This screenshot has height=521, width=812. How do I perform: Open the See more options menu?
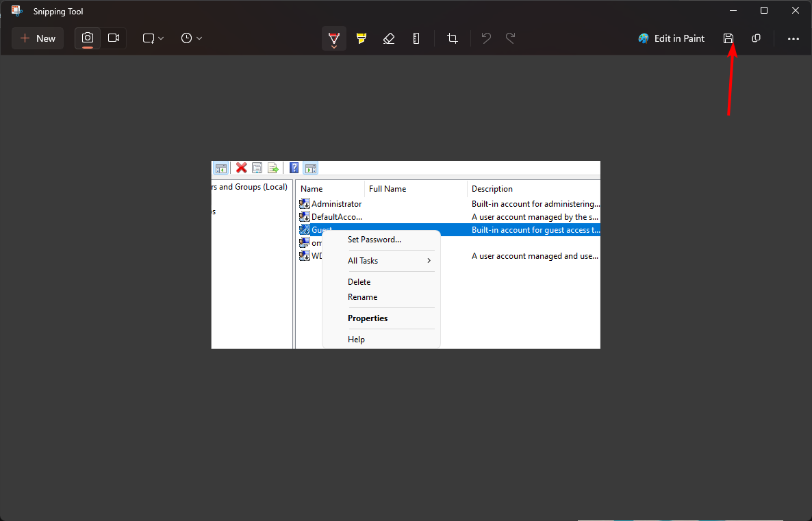point(793,38)
